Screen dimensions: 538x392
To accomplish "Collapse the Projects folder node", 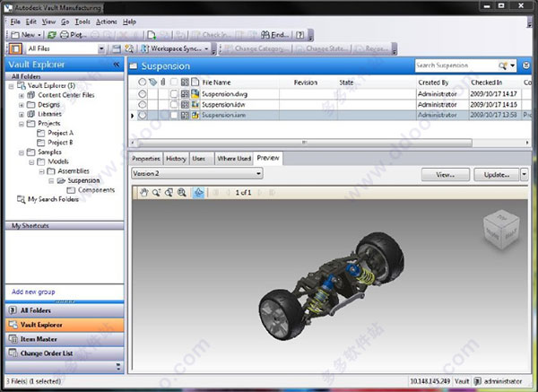I will (22, 124).
